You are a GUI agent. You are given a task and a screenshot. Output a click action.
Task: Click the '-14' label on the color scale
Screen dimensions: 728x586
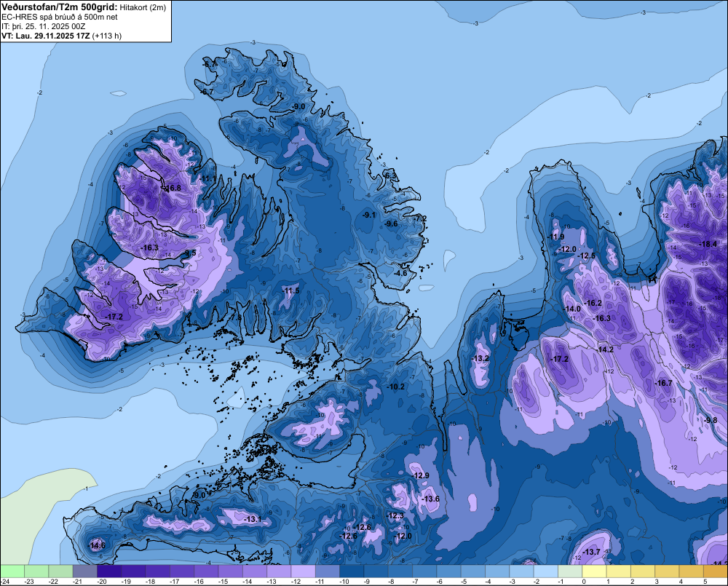click(247, 582)
